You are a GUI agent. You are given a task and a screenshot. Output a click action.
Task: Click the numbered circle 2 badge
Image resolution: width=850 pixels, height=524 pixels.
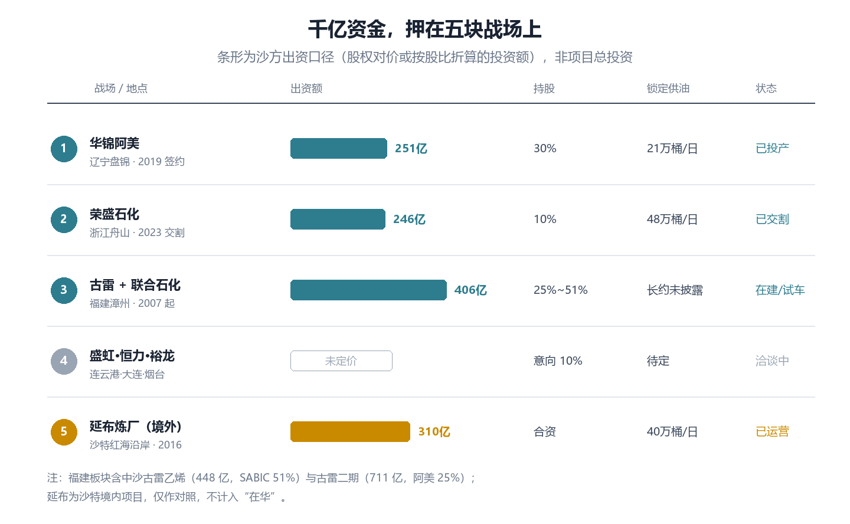[x=64, y=219]
